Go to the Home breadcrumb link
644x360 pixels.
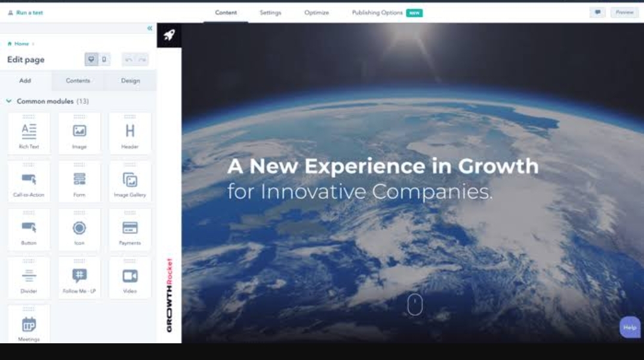click(21, 44)
